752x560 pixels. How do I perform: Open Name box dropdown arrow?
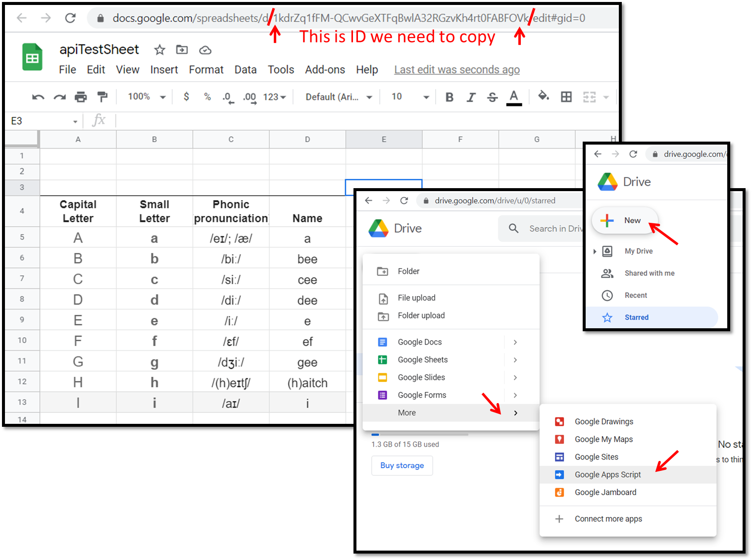click(x=75, y=121)
